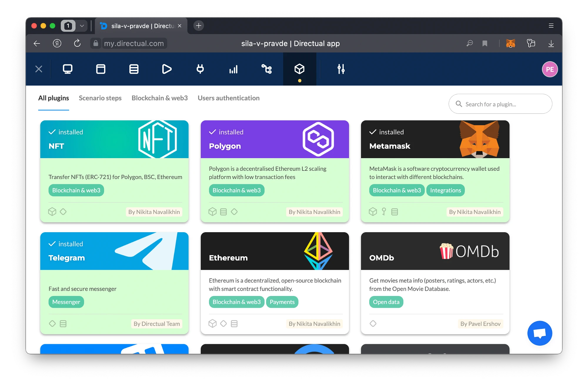Open the analytics bar chart icon

(233, 69)
